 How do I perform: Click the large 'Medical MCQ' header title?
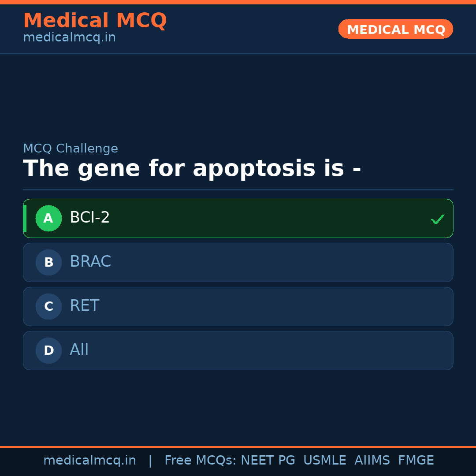(x=95, y=21)
